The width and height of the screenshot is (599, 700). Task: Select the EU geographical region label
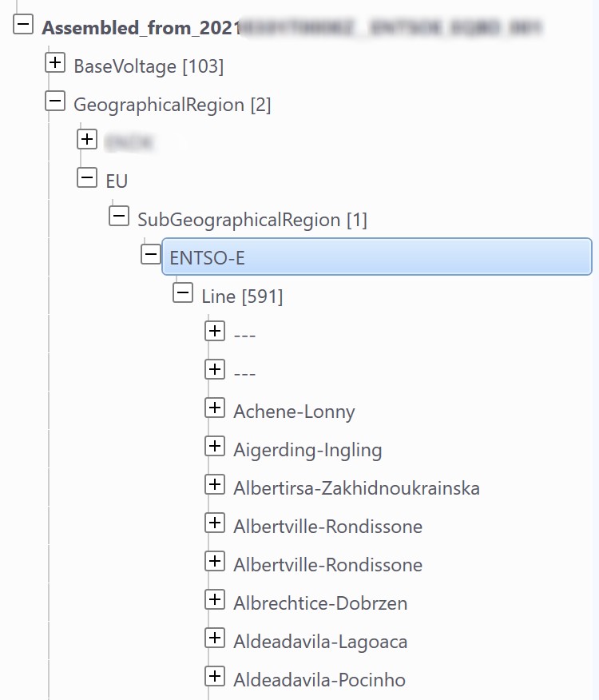116,181
